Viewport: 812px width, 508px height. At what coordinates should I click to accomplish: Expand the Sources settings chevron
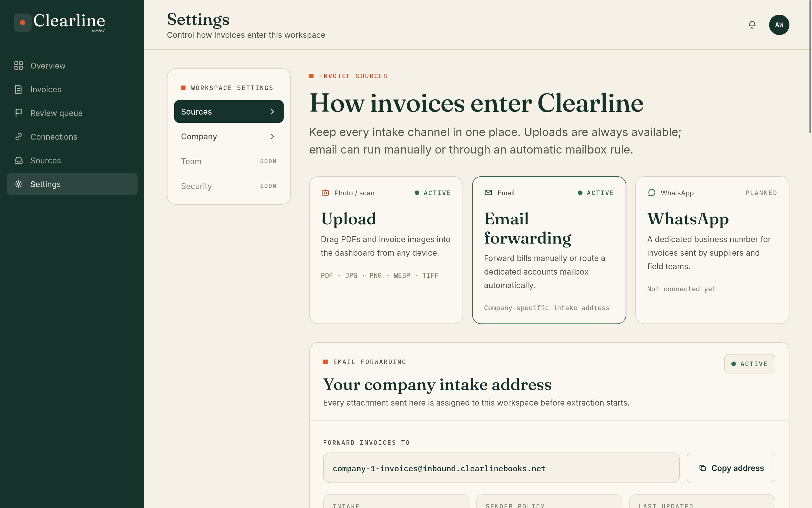[272, 111]
